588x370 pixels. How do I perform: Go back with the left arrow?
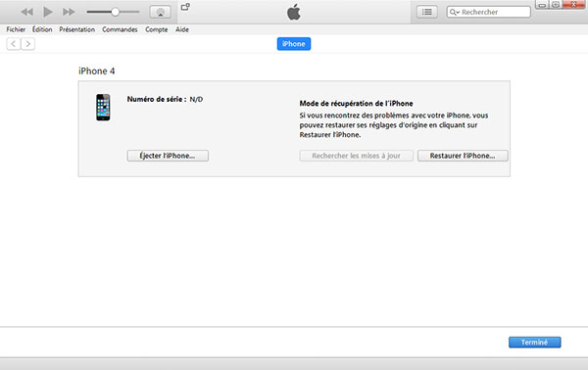14,44
